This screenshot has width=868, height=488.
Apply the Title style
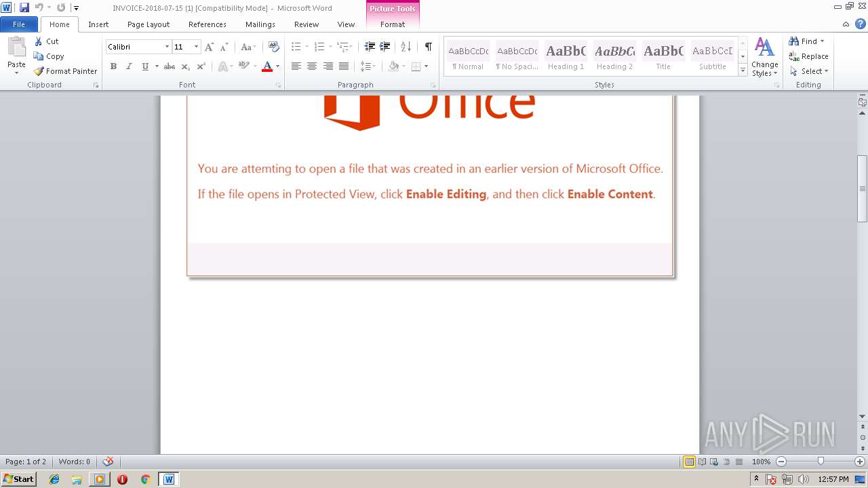click(x=663, y=56)
